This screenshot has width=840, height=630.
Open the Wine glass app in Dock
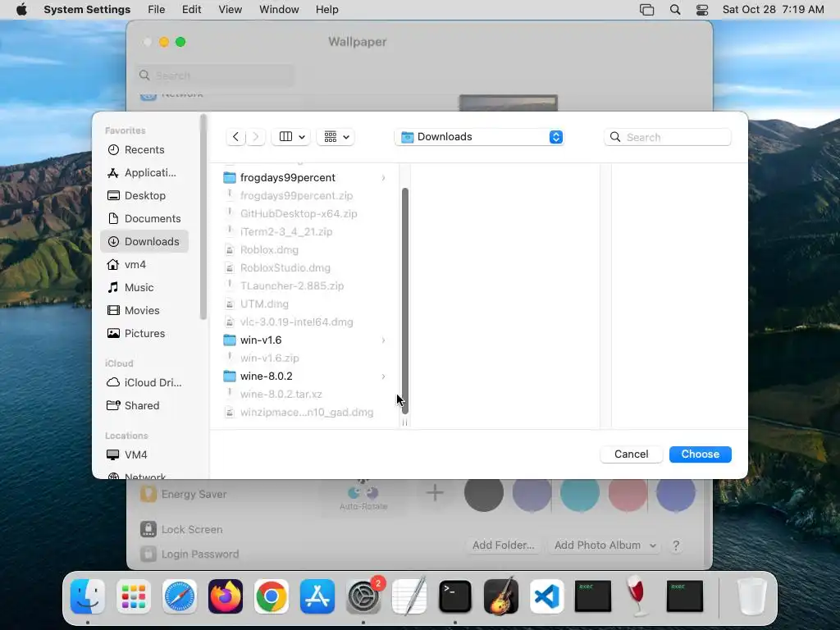coord(638,596)
